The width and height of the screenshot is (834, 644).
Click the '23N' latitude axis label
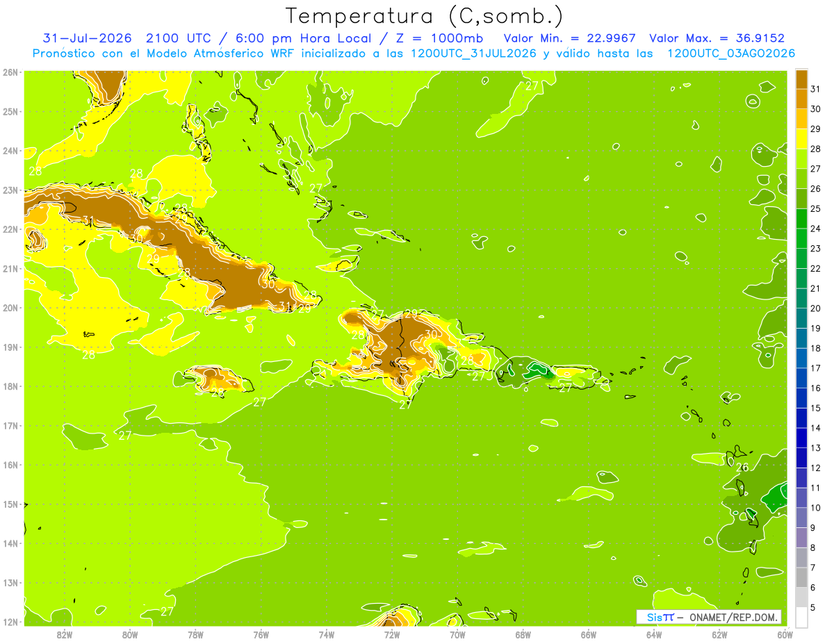[10, 190]
